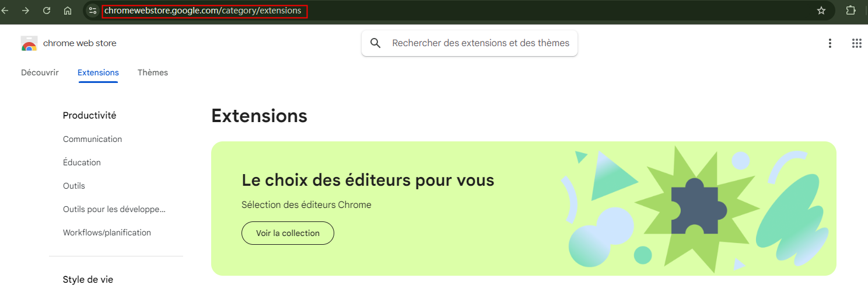Bookmark this page with the star icon
Image resolution: width=868 pixels, height=288 pixels.
[821, 11]
